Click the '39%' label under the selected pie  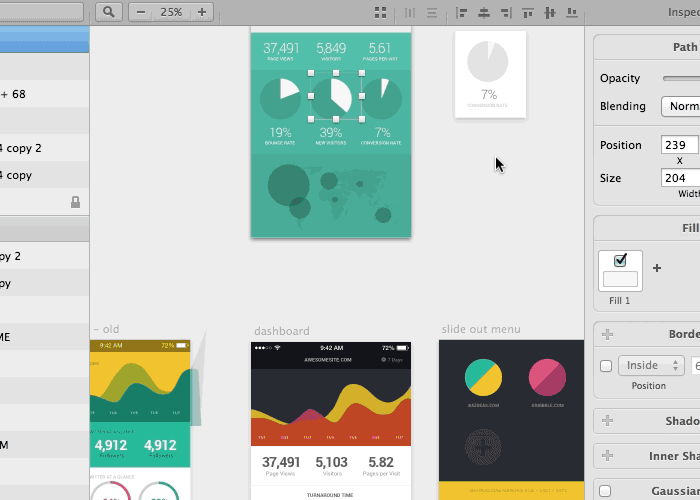click(x=331, y=133)
